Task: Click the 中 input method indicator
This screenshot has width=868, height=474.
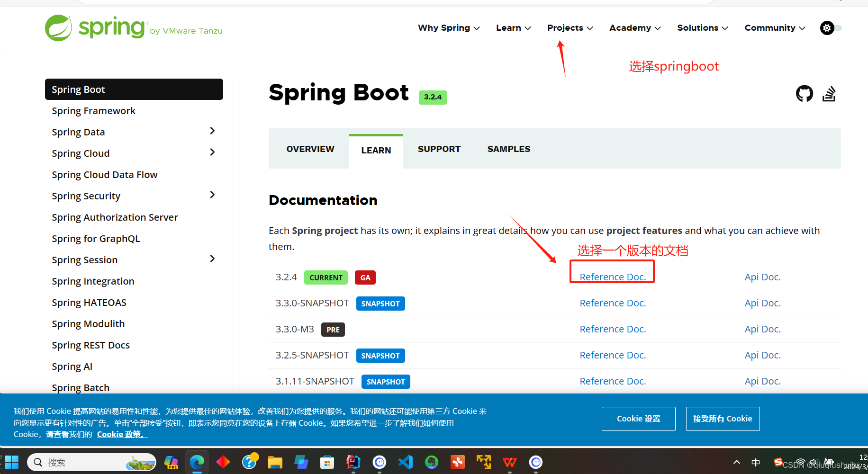Action: [756, 462]
